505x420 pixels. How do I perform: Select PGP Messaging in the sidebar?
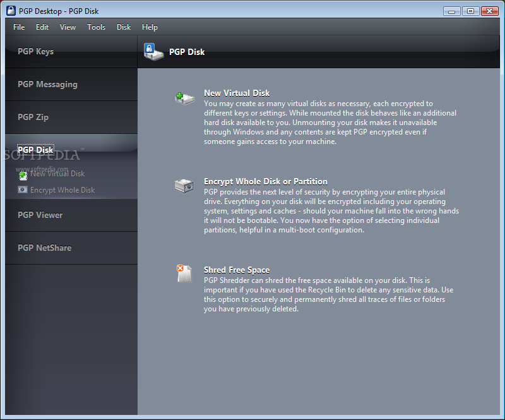(x=71, y=85)
